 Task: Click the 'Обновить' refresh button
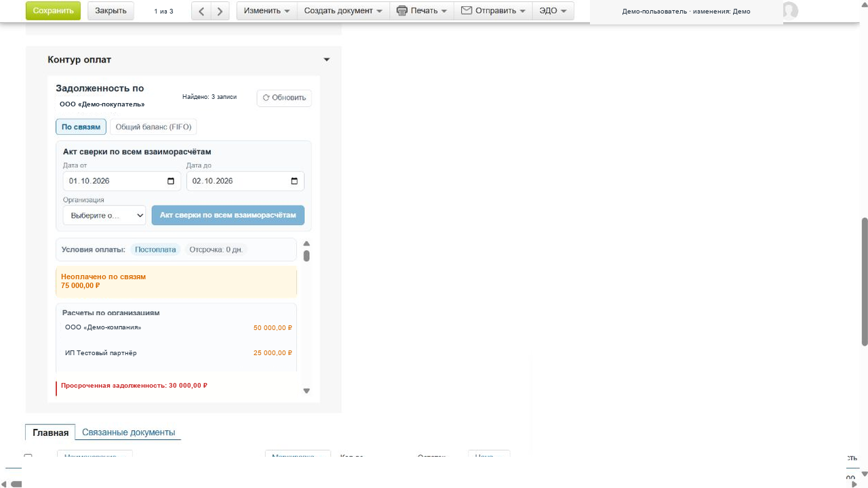pos(284,98)
